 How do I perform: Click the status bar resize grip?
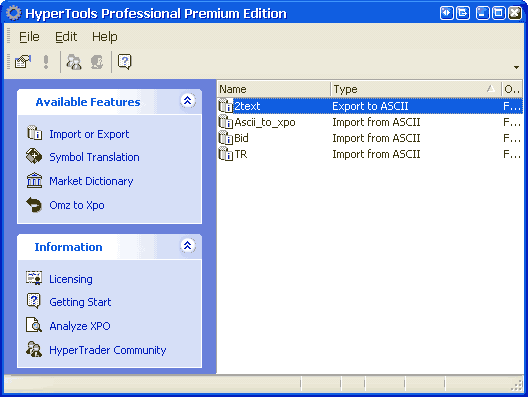click(517, 386)
